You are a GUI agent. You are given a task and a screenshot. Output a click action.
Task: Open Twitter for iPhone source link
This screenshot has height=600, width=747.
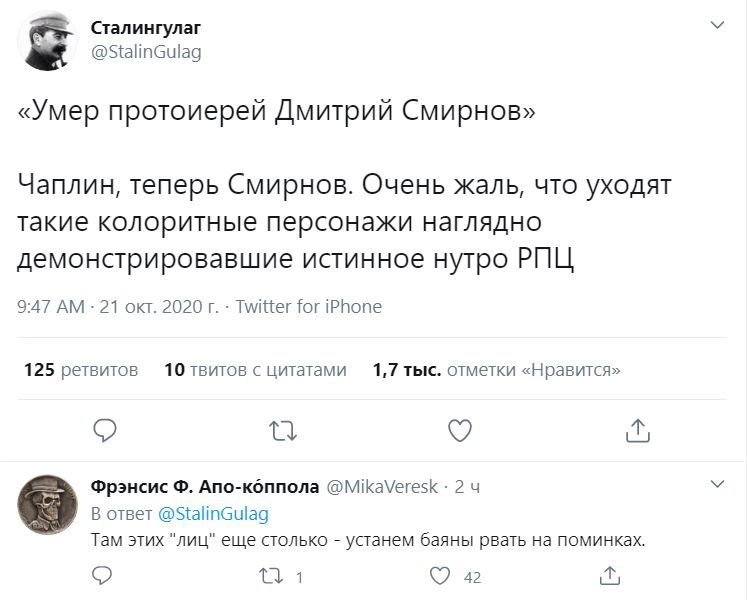(x=308, y=306)
